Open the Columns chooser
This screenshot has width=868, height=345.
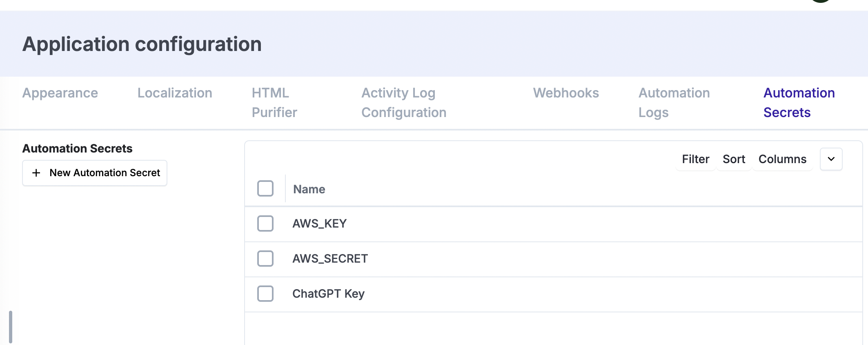pyautogui.click(x=782, y=159)
